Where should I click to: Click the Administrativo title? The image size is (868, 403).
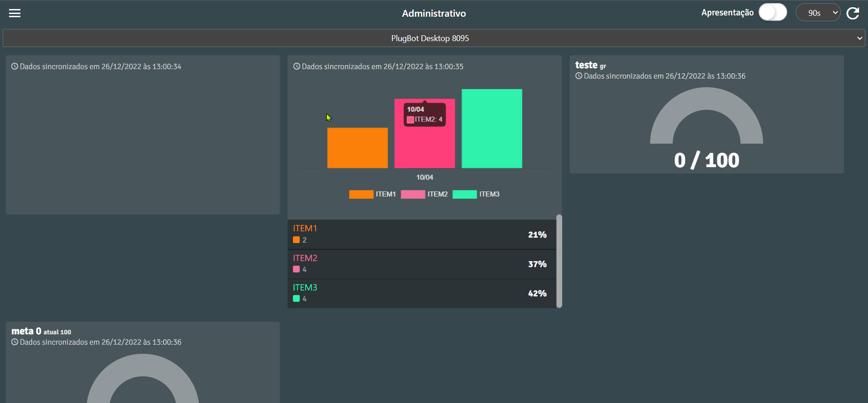coord(434,14)
